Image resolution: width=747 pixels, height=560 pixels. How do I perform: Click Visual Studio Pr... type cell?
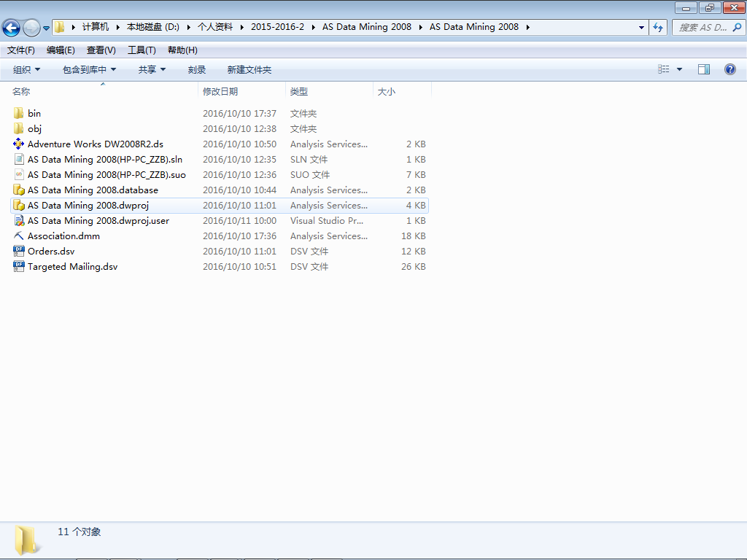tap(327, 220)
